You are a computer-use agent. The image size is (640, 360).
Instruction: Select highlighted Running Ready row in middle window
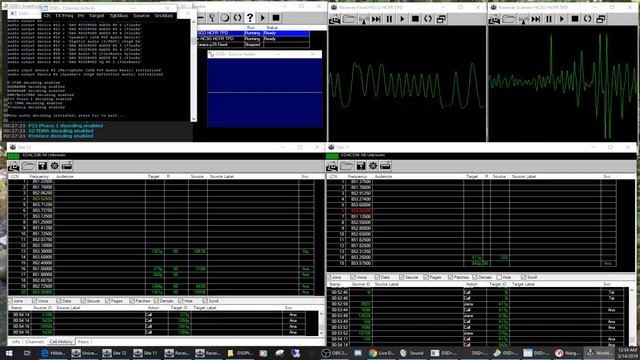click(x=253, y=33)
